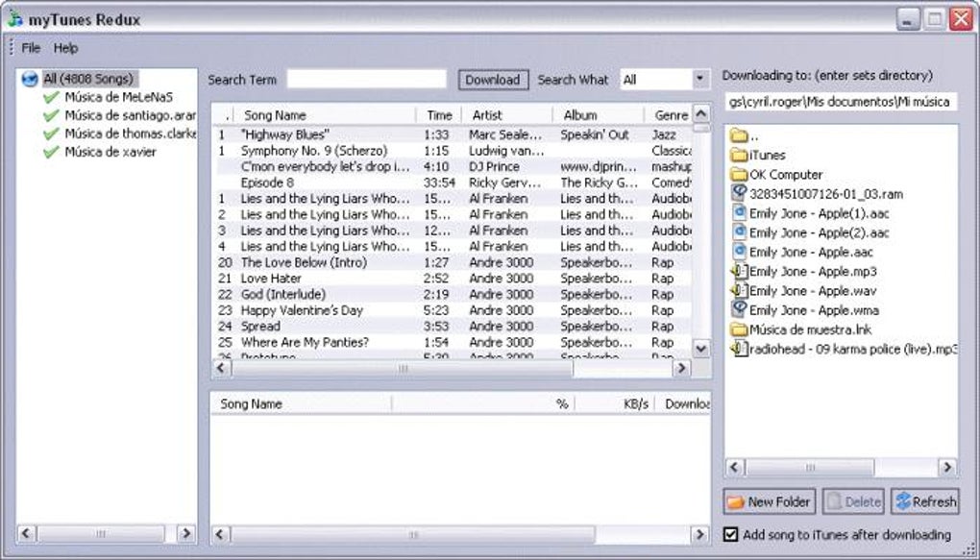The image size is (980, 560).
Task: Click the Search Term input field
Action: pos(367,79)
